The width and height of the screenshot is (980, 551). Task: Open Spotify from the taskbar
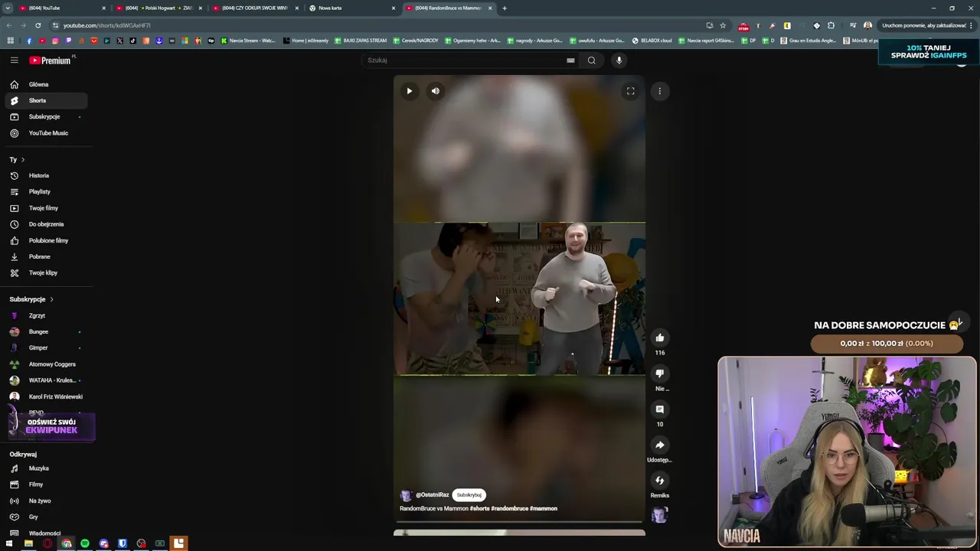[x=84, y=543]
